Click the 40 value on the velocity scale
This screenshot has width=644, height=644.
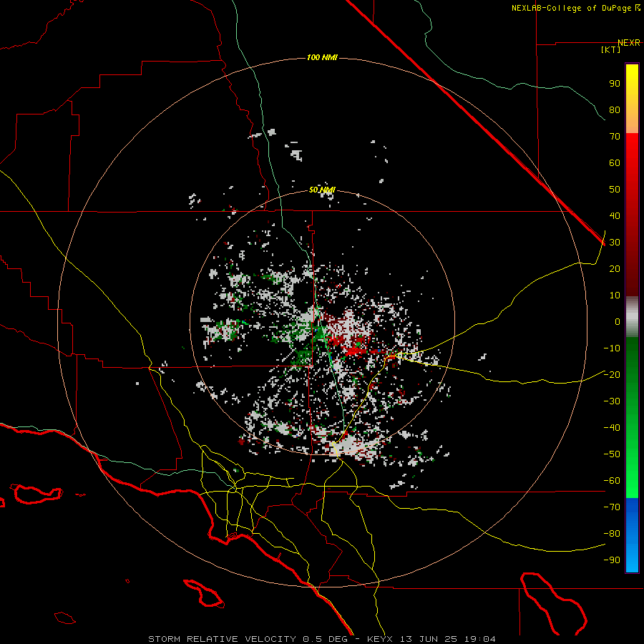click(x=615, y=216)
